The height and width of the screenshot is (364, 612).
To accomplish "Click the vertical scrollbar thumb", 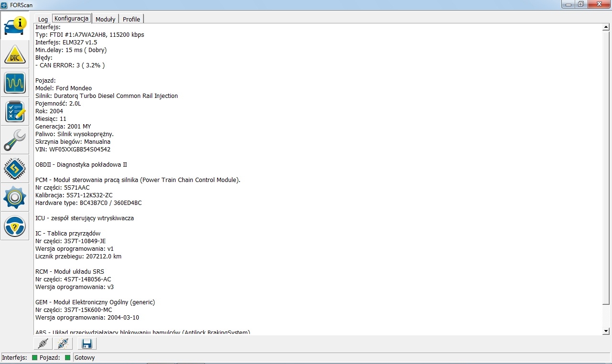I will [606, 167].
